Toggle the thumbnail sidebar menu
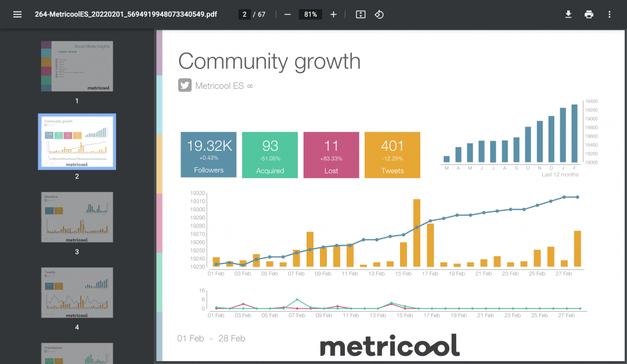627x364 pixels. [x=17, y=14]
